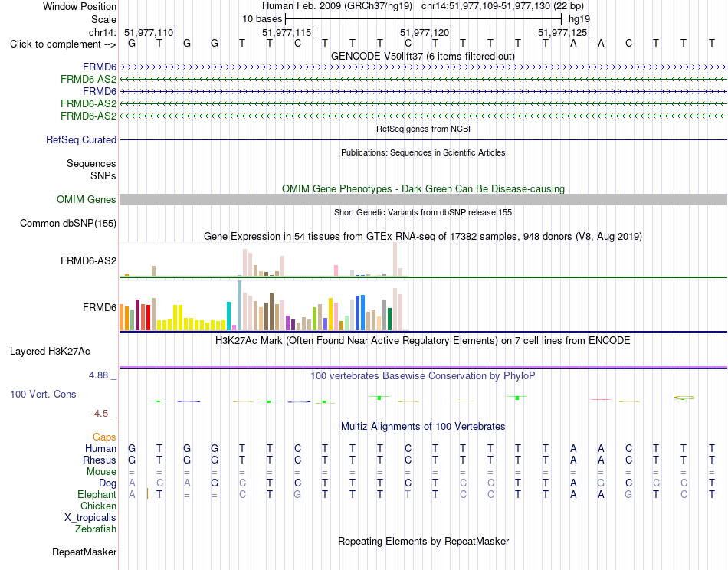Click the Elephant species label
This screenshot has height=570, width=728.
pyautogui.click(x=97, y=495)
